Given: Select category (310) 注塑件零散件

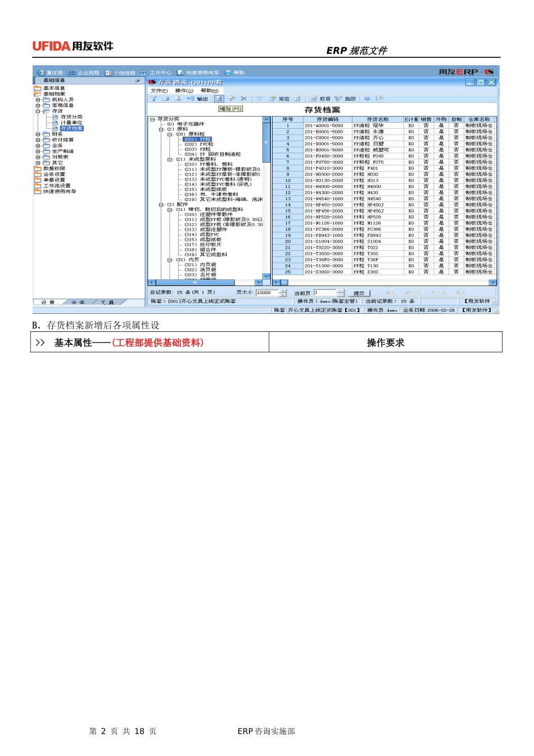Looking at the screenshot, I should [x=209, y=214].
